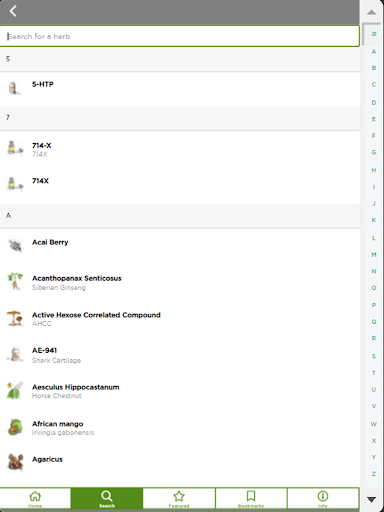The height and width of the screenshot is (512, 384).
Task: Go back using the top-left arrow
Action: coord(13,11)
